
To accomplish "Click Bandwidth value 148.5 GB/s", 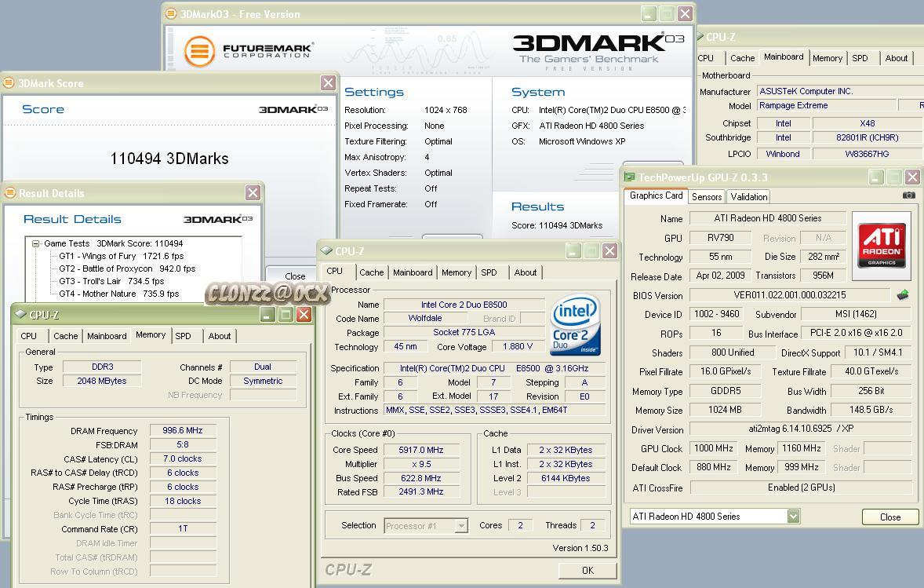I will (x=871, y=410).
